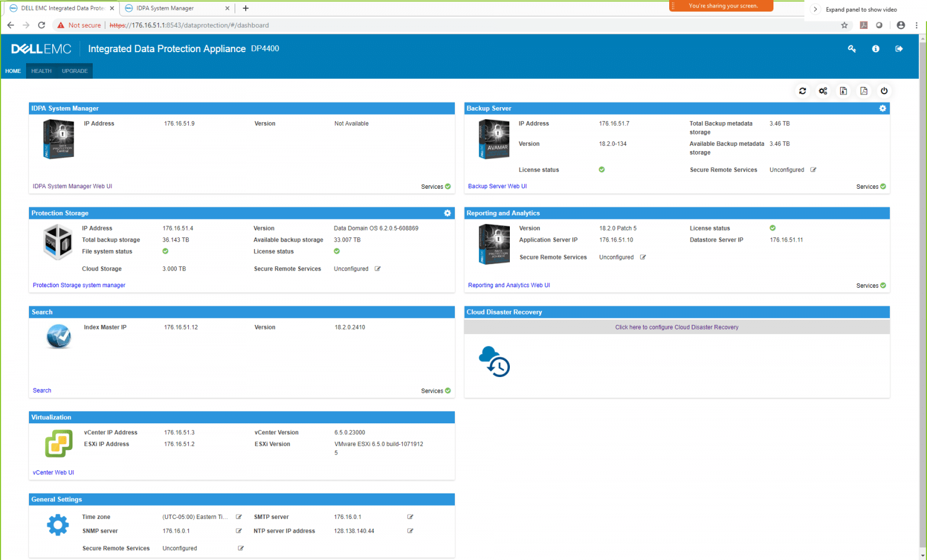
Task: Click the vCenter virtualization icon
Action: coord(59,444)
